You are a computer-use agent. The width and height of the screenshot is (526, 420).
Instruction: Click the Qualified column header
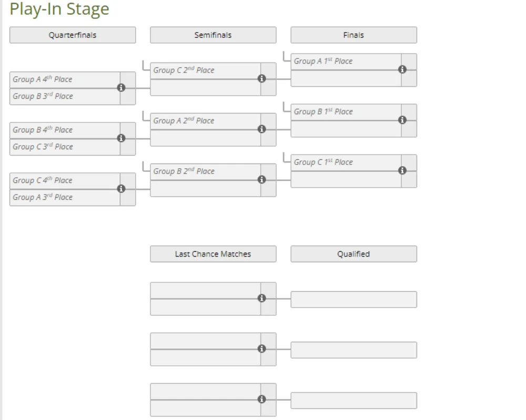pyautogui.click(x=353, y=254)
